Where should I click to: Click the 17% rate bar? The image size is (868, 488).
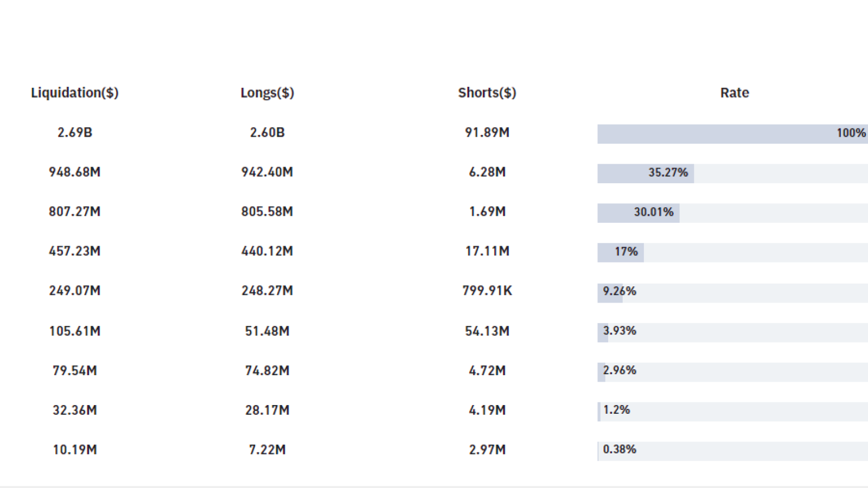point(732,253)
